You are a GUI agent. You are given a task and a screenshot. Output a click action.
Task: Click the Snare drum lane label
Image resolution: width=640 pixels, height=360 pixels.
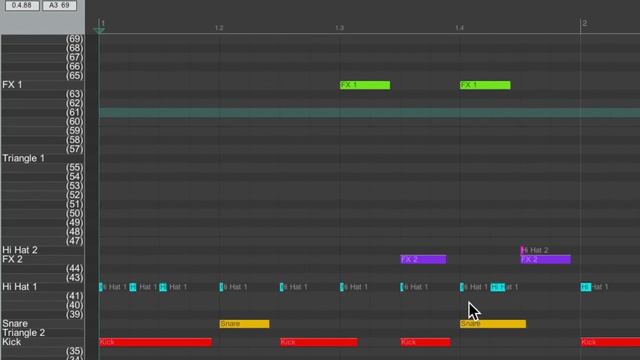coord(15,324)
